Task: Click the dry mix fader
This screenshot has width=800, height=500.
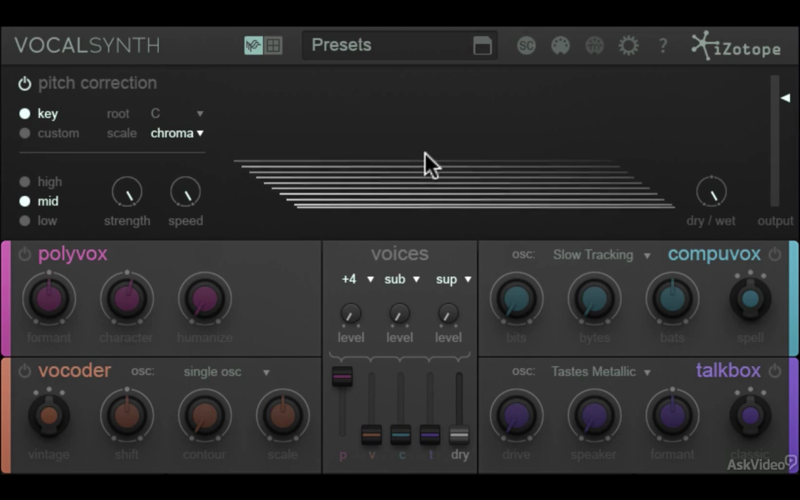Action: (459, 435)
